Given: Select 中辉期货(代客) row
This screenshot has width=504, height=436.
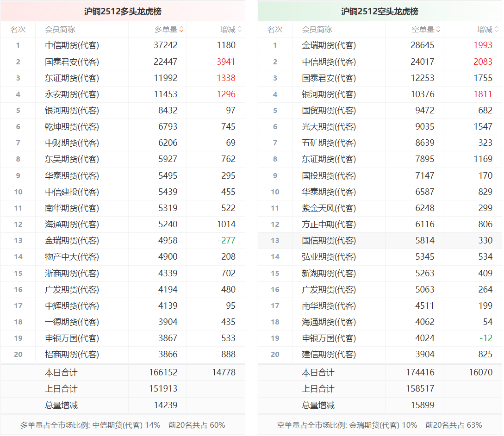Looking at the screenshot, I should [123, 306].
